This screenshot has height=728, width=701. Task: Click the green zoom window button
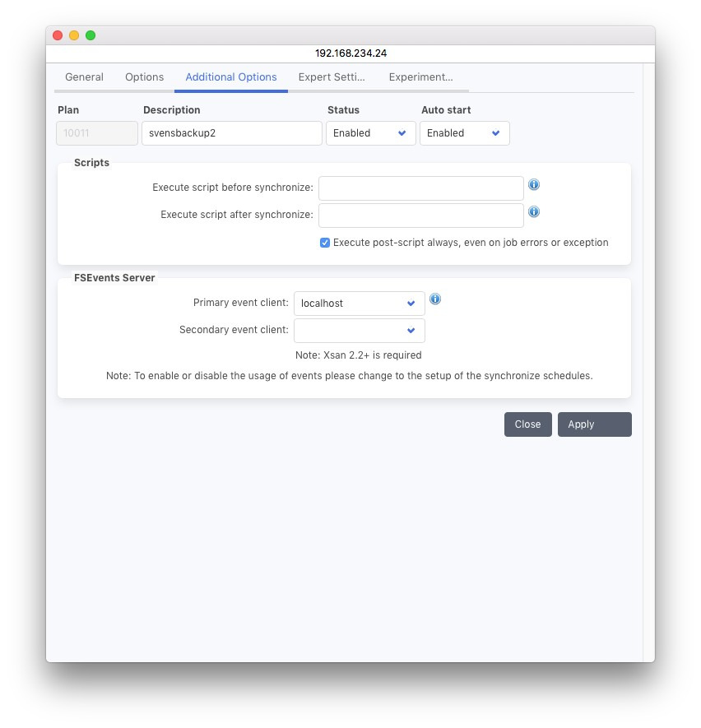point(91,35)
